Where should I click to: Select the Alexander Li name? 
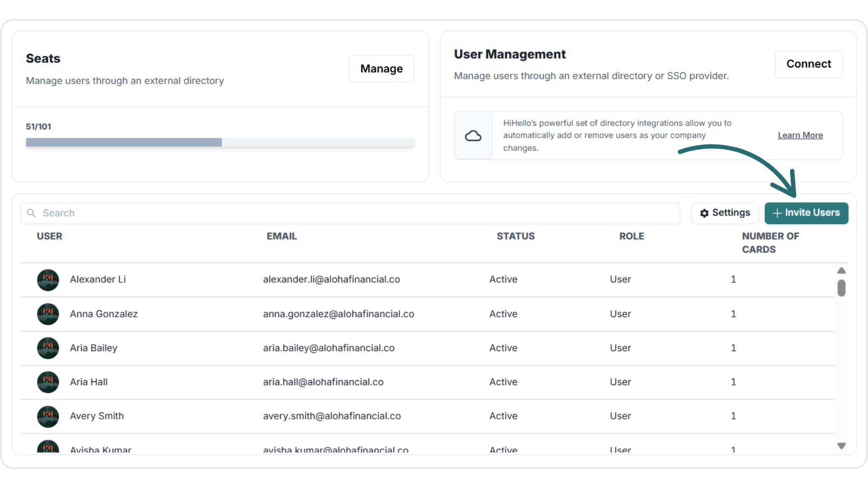click(x=98, y=280)
